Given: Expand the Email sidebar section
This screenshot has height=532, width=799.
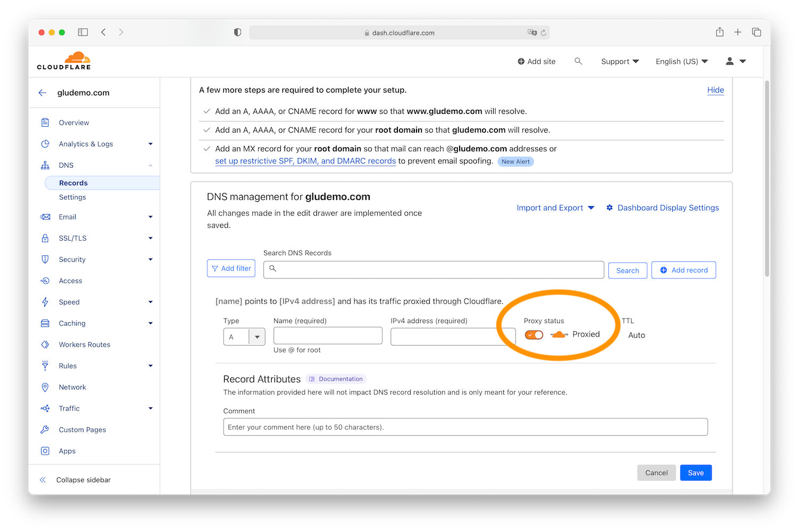Looking at the screenshot, I should (151, 217).
